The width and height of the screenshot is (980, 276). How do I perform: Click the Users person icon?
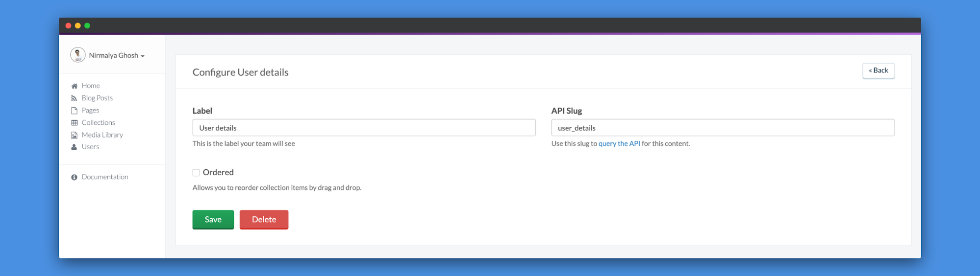click(x=74, y=147)
